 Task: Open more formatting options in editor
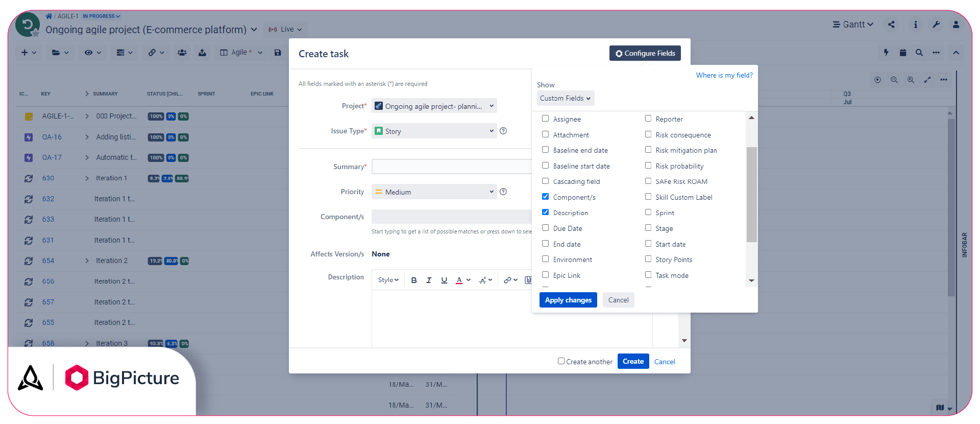pyautogui.click(x=485, y=280)
